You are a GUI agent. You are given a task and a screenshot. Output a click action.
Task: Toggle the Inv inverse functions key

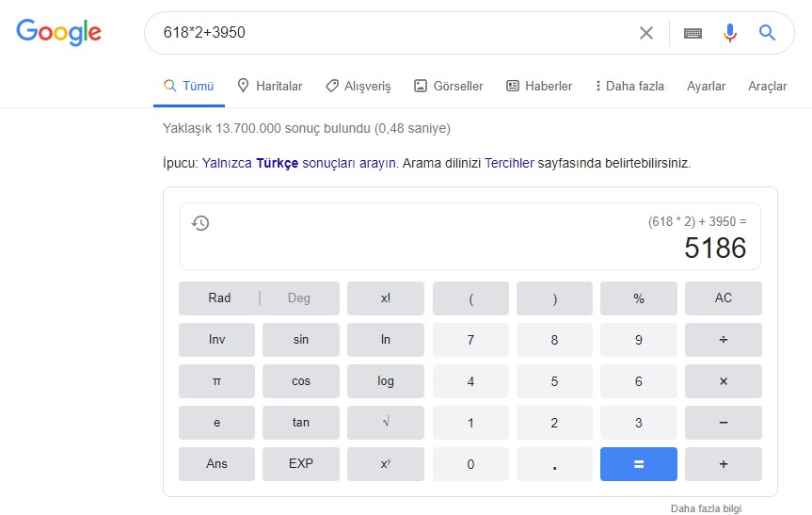[x=216, y=340]
